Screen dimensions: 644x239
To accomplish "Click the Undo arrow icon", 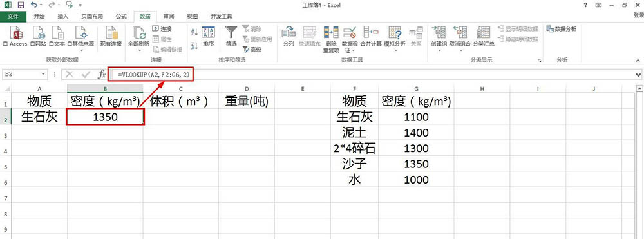I will coord(35,5).
